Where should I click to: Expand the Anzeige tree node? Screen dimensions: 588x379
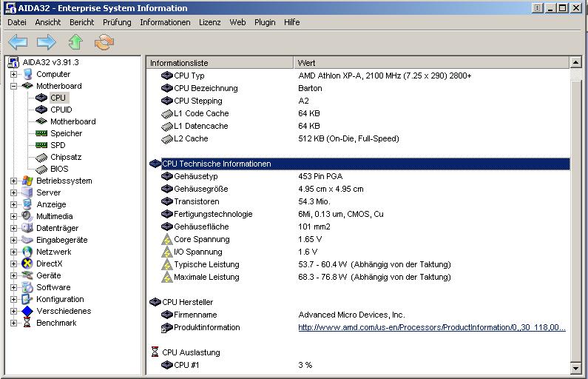(x=14, y=204)
